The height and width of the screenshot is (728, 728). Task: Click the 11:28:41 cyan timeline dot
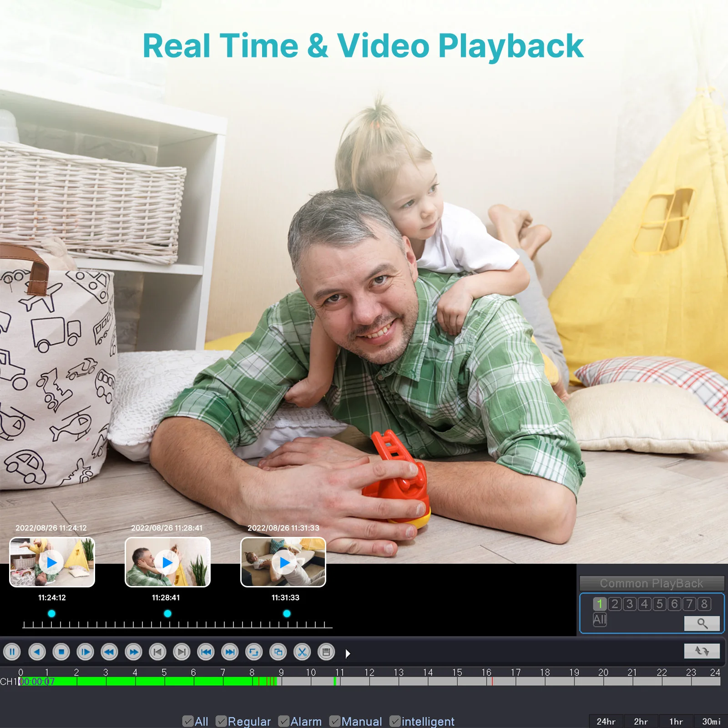167,613
